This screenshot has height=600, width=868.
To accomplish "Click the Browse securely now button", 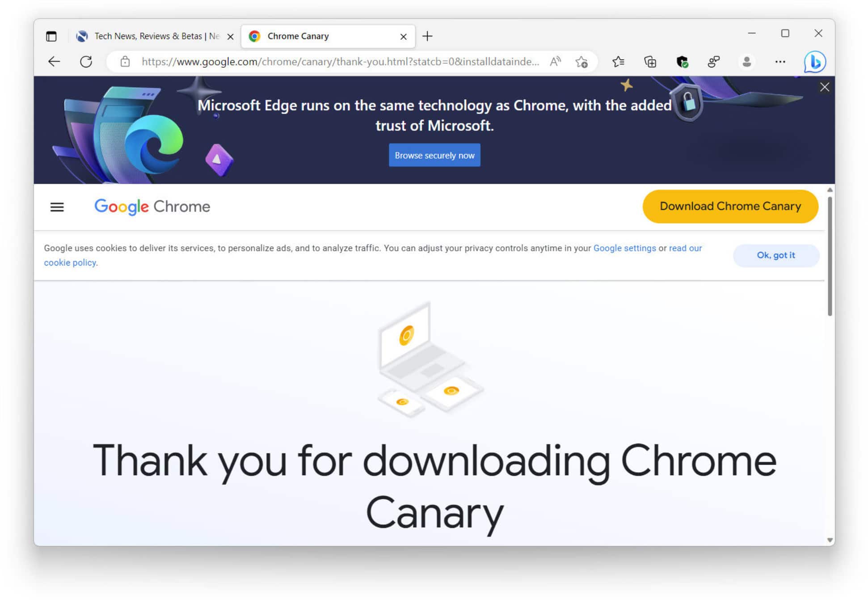I will (434, 154).
